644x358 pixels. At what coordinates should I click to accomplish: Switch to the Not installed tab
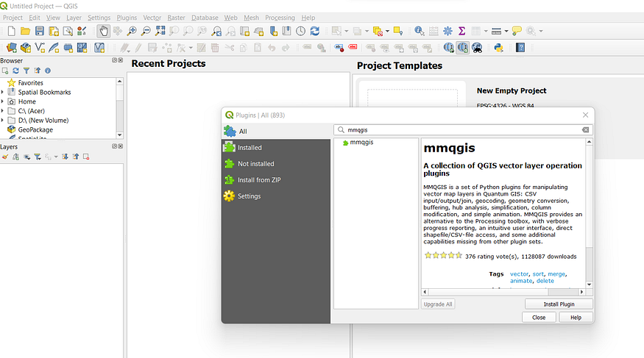(x=276, y=164)
